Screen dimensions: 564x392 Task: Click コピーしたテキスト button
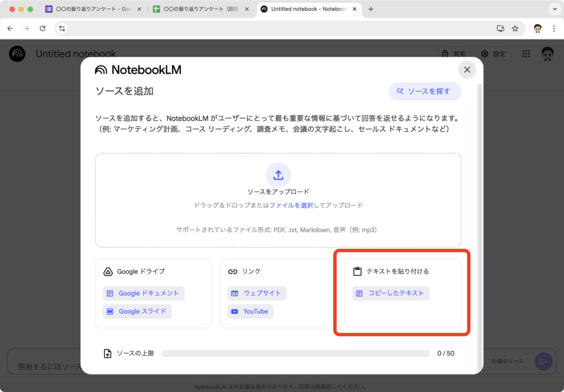click(x=391, y=293)
